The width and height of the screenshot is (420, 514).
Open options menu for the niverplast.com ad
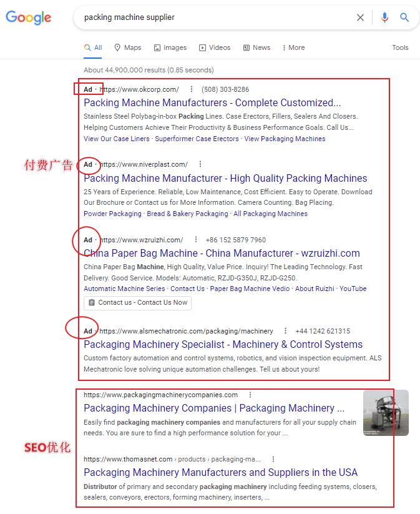(x=200, y=164)
